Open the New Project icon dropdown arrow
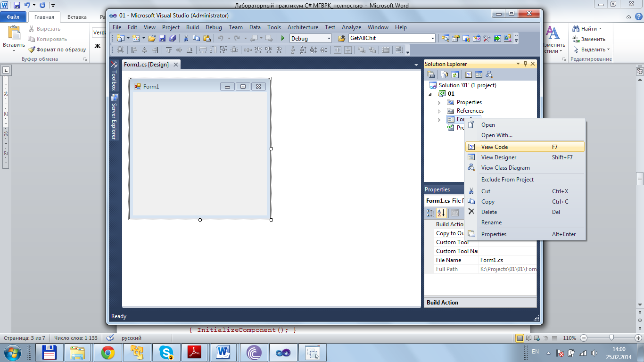The height and width of the screenshot is (362, 644). pyautogui.click(x=128, y=39)
